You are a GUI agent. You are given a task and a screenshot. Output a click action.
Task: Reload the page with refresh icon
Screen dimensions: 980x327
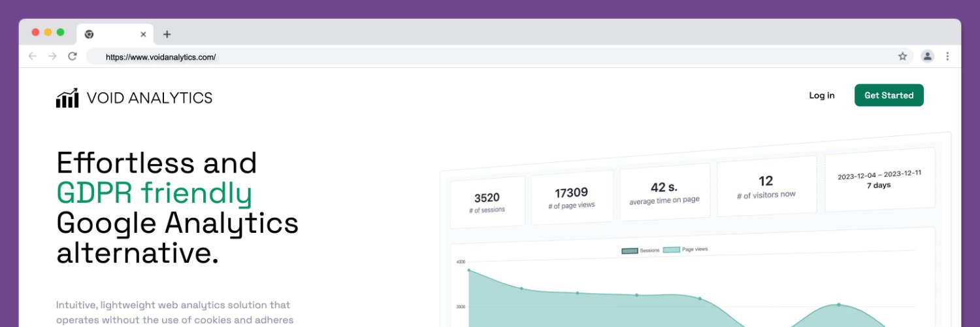point(73,56)
